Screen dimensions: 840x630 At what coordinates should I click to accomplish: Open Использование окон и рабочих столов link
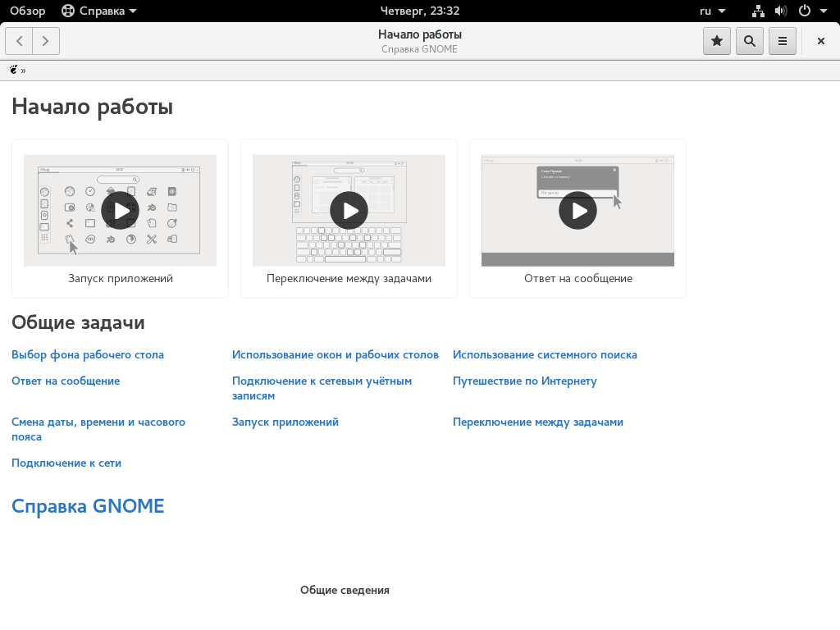(x=336, y=354)
